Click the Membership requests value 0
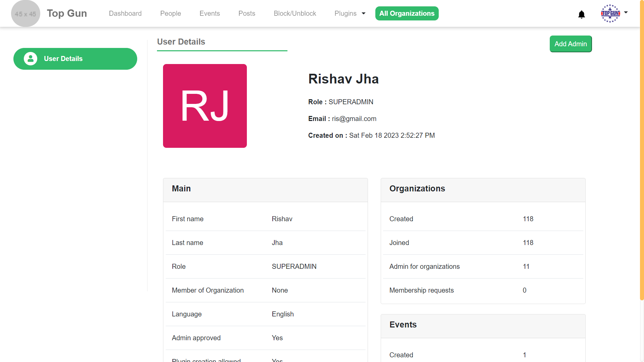This screenshot has width=644, height=362. click(525, 290)
